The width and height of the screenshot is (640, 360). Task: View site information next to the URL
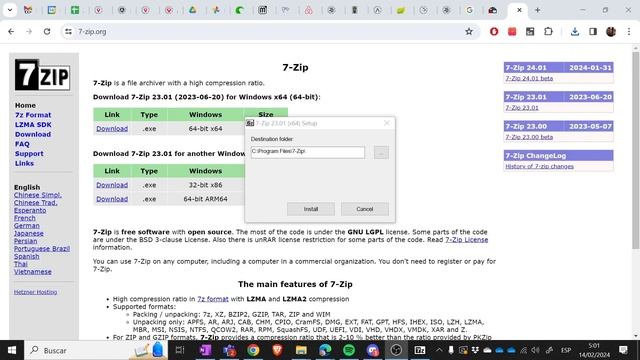pos(68,31)
